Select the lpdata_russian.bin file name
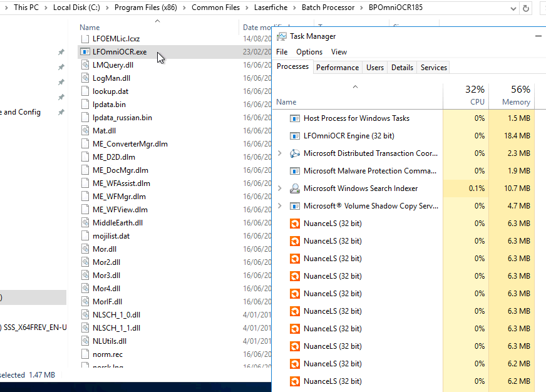The image size is (546, 392). [x=122, y=118]
